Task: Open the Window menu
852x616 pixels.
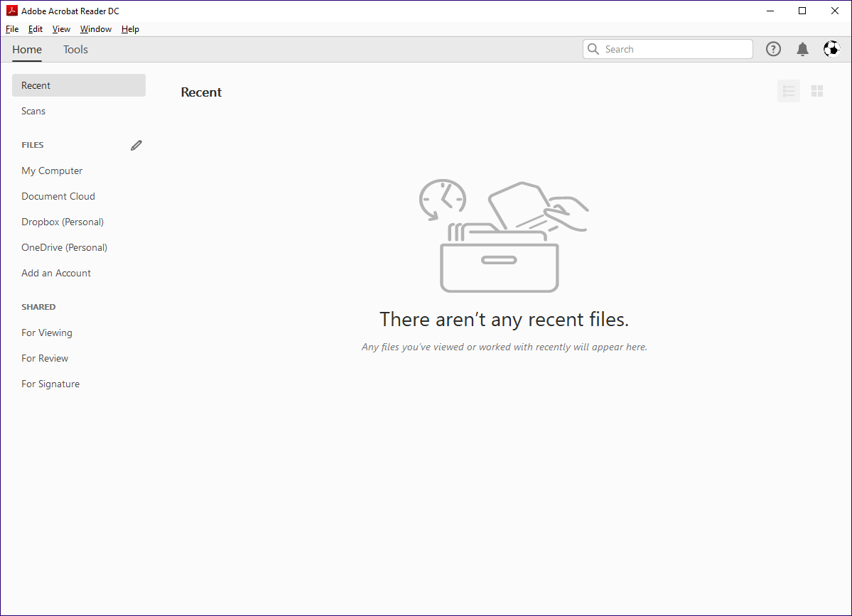Action: (95, 29)
